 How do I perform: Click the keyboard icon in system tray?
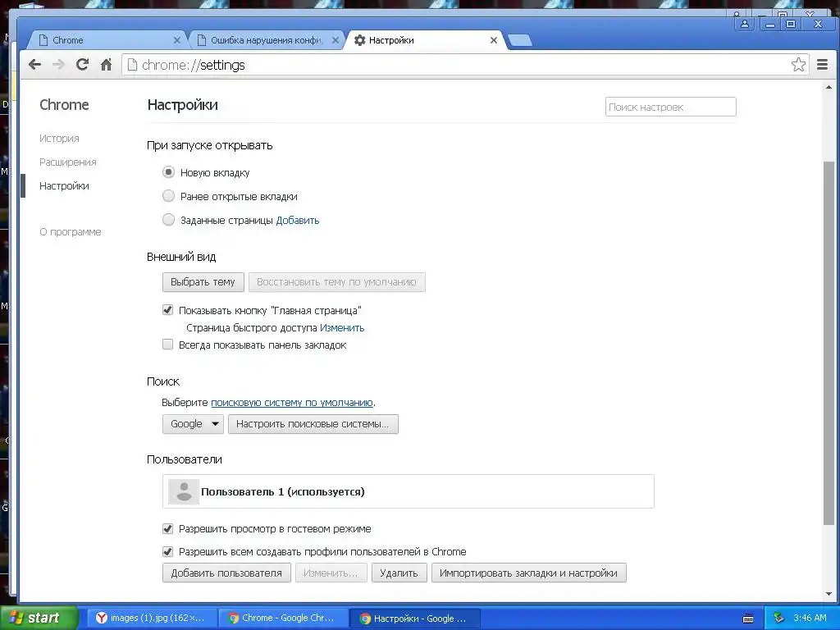tap(748, 619)
